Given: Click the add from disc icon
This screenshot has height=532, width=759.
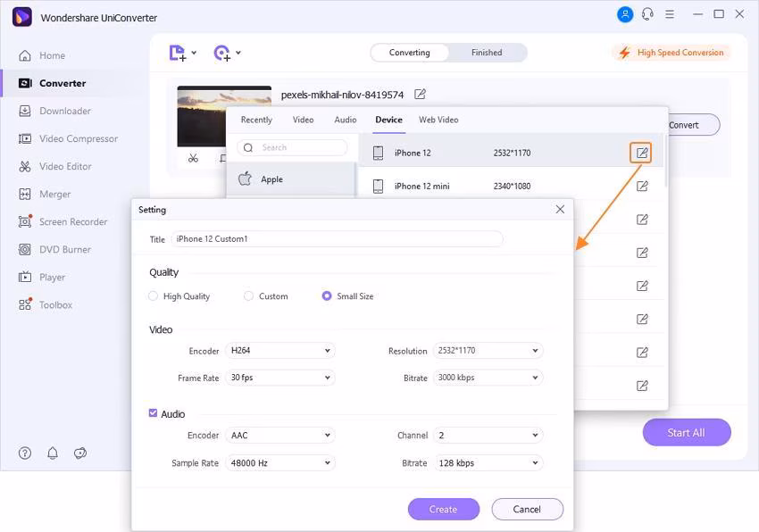Looking at the screenshot, I should click(222, 53).
